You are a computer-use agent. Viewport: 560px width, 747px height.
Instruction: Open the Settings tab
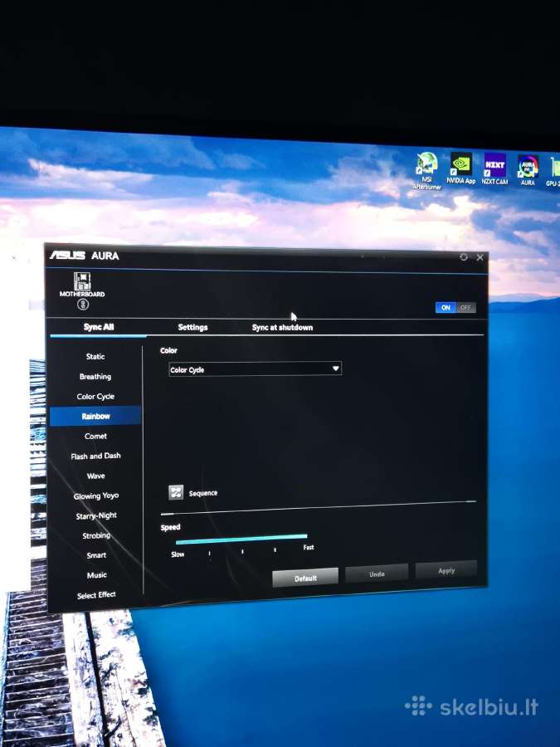192,327
